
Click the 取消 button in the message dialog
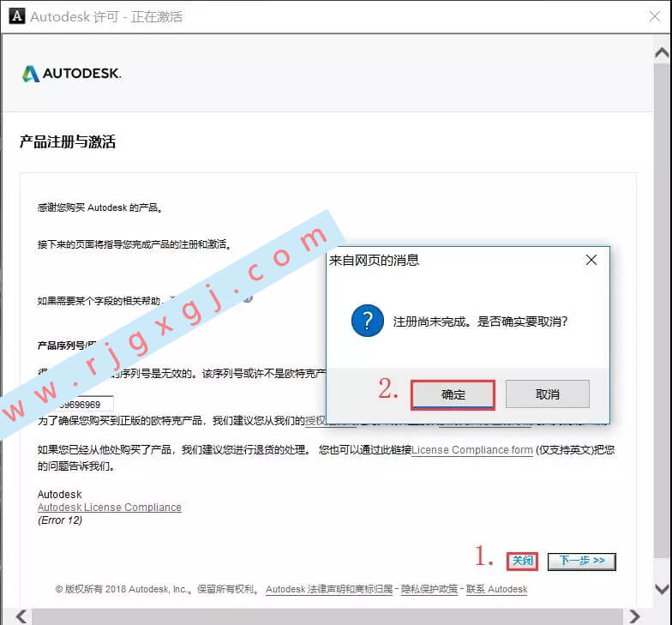tap(547, 394)
